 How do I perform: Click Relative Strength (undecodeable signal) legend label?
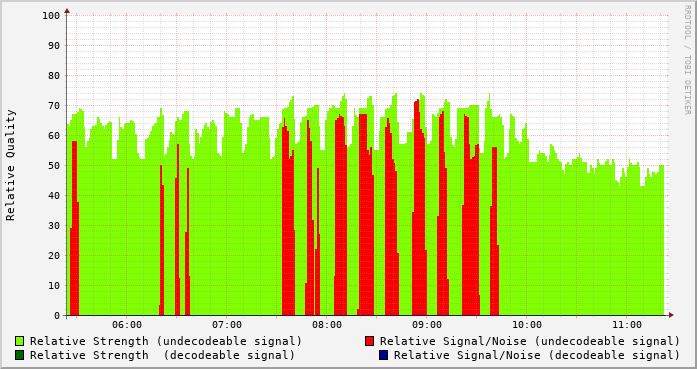166,341
